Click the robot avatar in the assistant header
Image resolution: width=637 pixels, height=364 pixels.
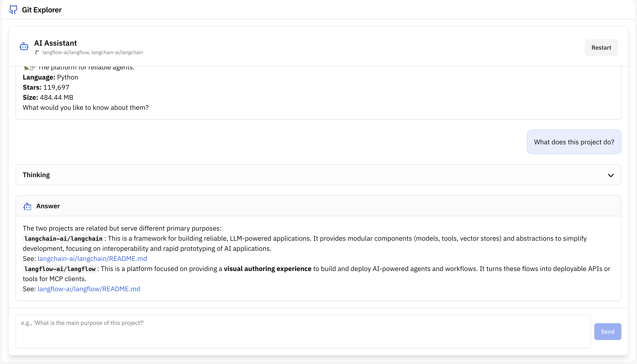click(24, 46)
